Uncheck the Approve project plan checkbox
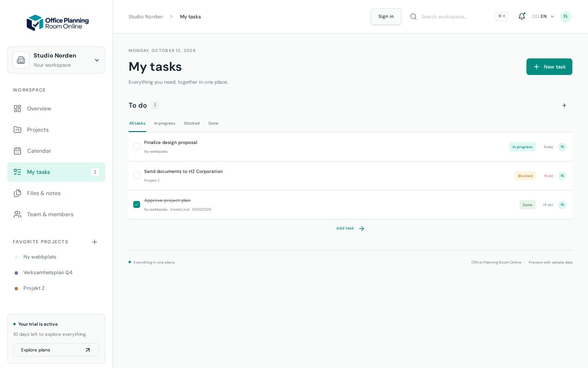 click(136, 205)
